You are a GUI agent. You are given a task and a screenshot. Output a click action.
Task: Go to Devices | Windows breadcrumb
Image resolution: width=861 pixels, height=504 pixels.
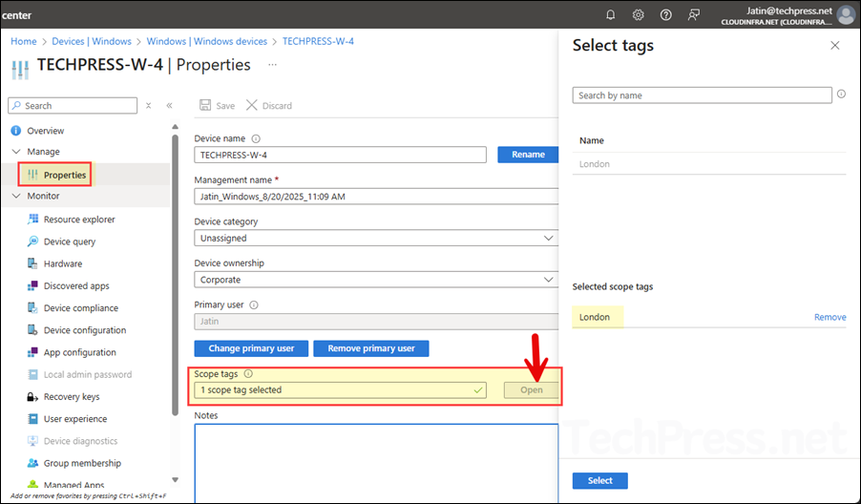[92, 41]
